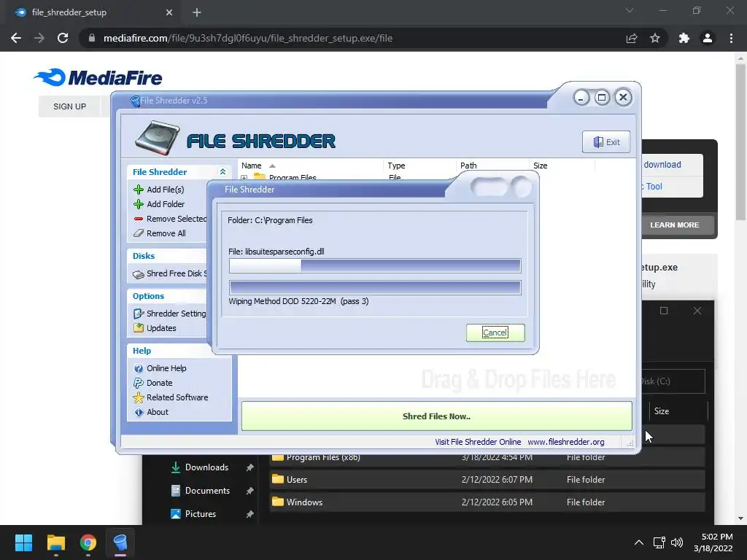This screenshot has height=560, width=747.
Task: Click the LEARN MORE button
Action: click(x=675, y=225)
